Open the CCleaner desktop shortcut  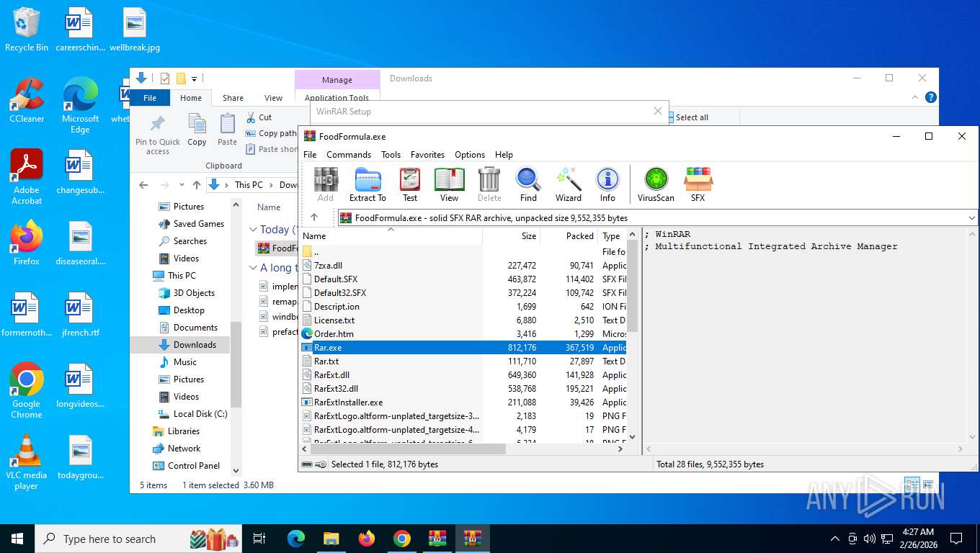click(x=27, y=101)
